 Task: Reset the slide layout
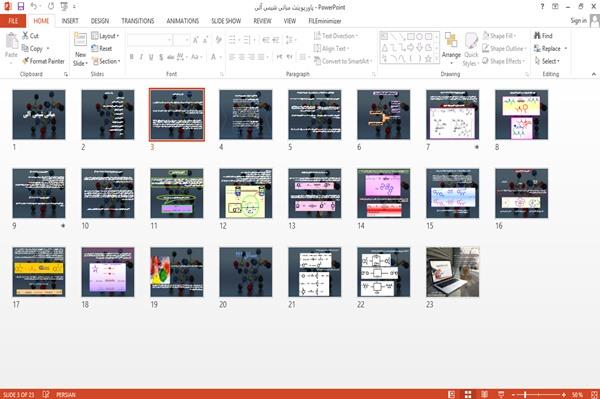tap(102, 48)
